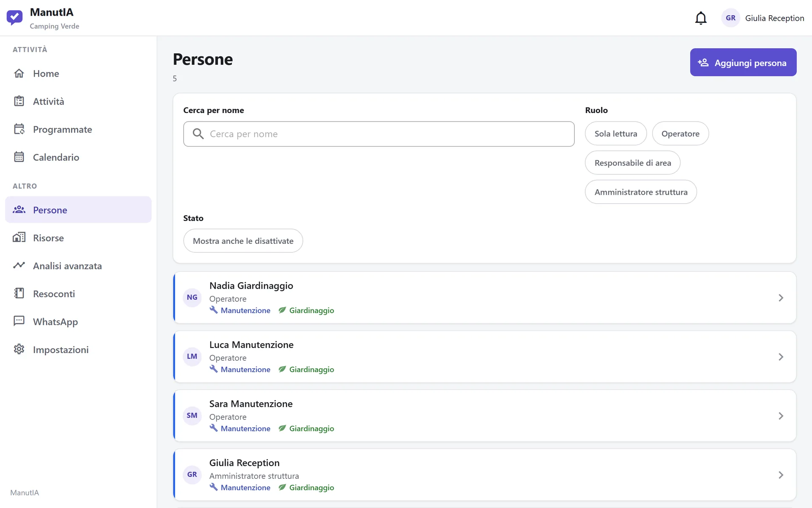Click the Calendario calendar icon
Screen dimensions: 812x508
coord(19,157)
